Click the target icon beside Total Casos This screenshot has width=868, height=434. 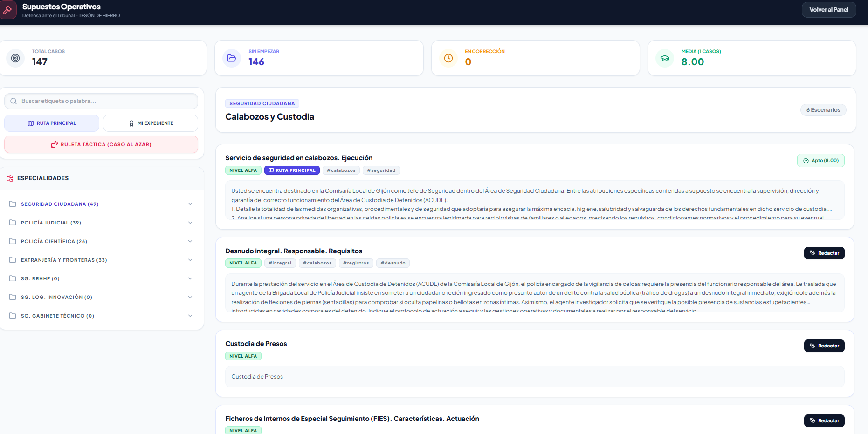click(x=15, y=58)
